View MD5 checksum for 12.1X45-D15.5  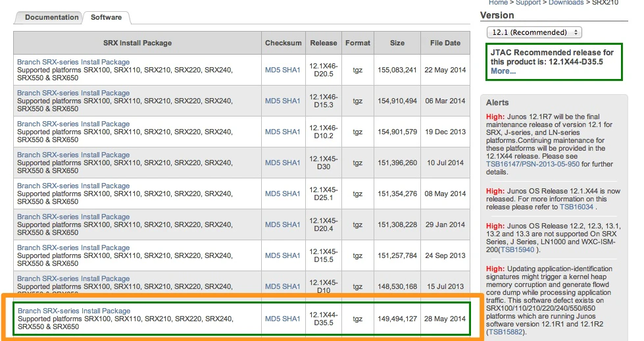[273, 255]
